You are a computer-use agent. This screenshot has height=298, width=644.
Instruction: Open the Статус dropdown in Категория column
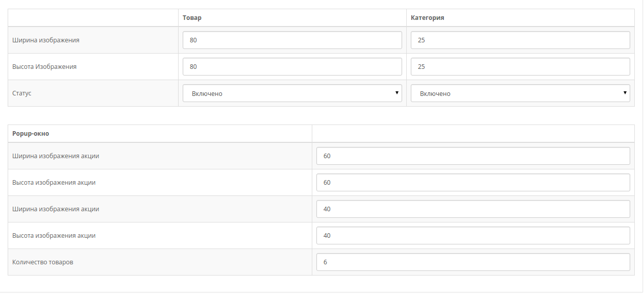point(520,93)
